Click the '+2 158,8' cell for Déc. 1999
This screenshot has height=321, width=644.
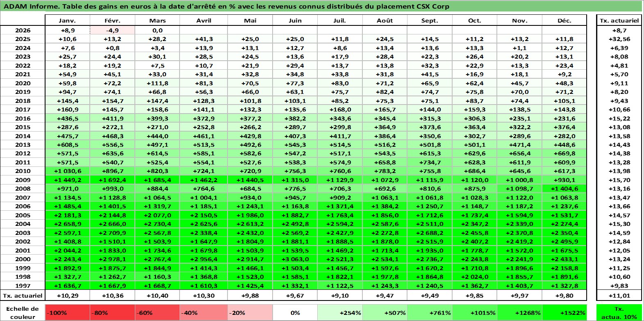click(x=564, y=268)
